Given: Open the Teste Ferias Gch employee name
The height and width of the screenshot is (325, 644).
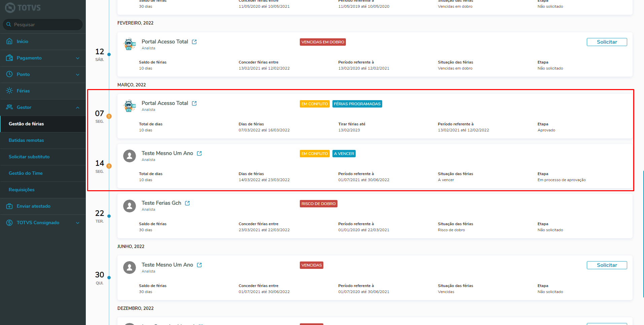Looking at the screenshot, I should (162, 203).
